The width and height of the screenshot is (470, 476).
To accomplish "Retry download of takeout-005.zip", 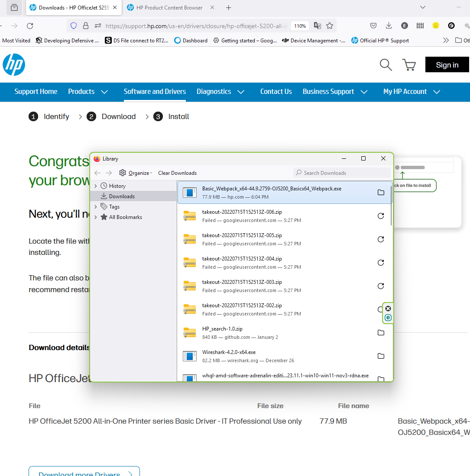I will click(x=381, y=239).
